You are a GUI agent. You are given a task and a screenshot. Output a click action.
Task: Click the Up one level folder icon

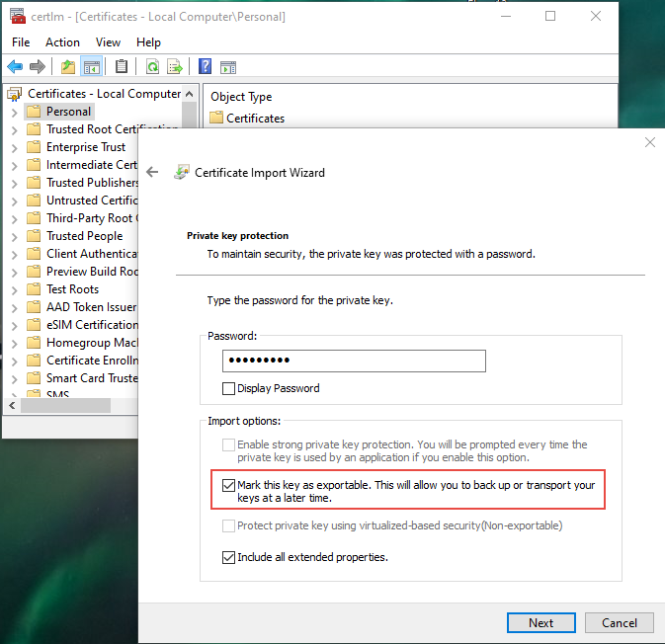[x=67, y=67]
